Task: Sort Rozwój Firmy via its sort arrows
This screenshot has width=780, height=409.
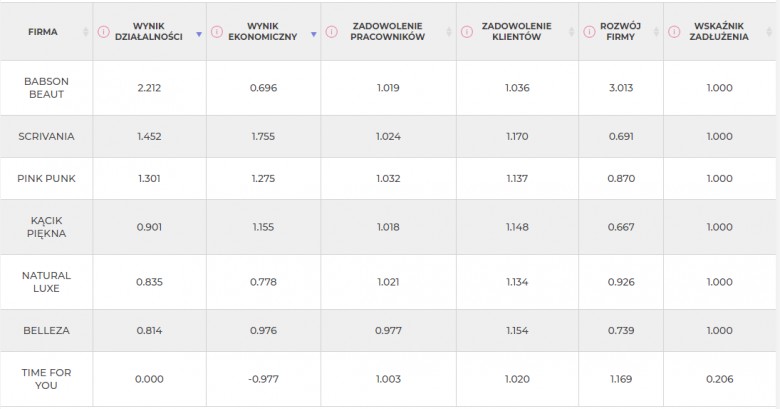Action: point(656,32)
